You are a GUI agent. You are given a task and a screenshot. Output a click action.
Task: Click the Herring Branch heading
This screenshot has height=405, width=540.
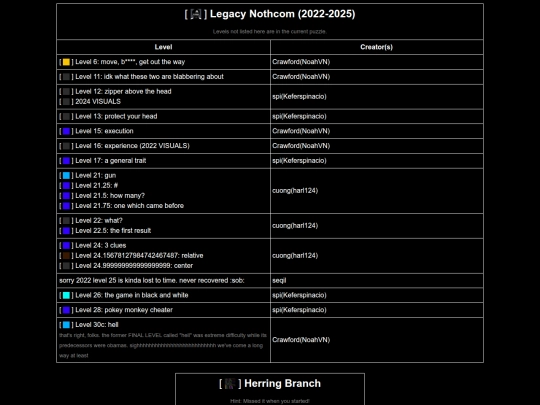pyautogui.click(x=282, y=384)
